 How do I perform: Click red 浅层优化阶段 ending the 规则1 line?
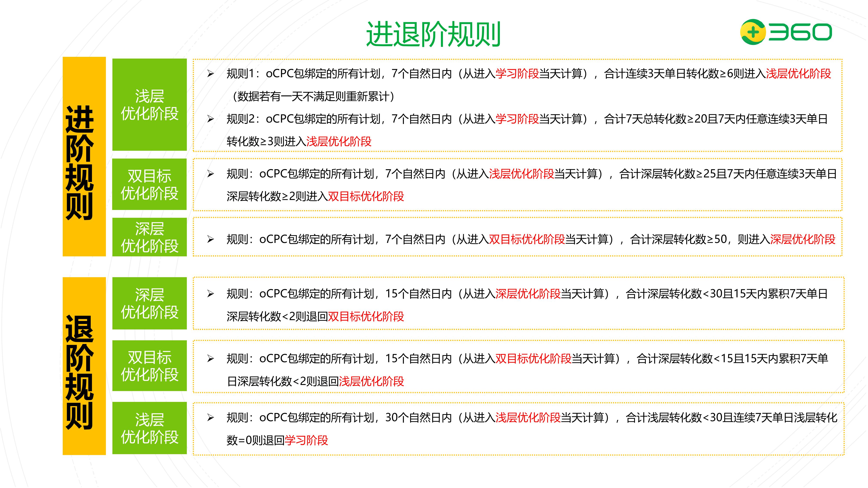click(x=799, y=74)
